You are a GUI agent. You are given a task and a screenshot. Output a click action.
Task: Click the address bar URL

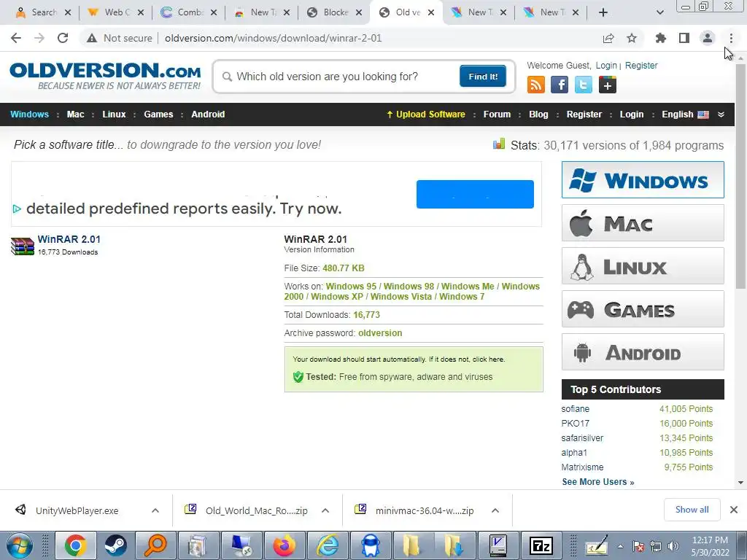point(274,38)
